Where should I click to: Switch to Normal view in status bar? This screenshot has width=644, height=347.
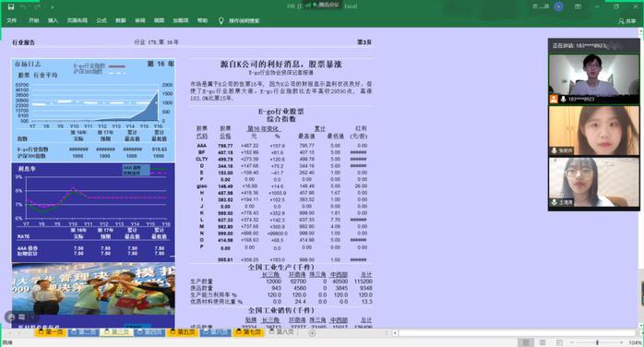[526, 342]
